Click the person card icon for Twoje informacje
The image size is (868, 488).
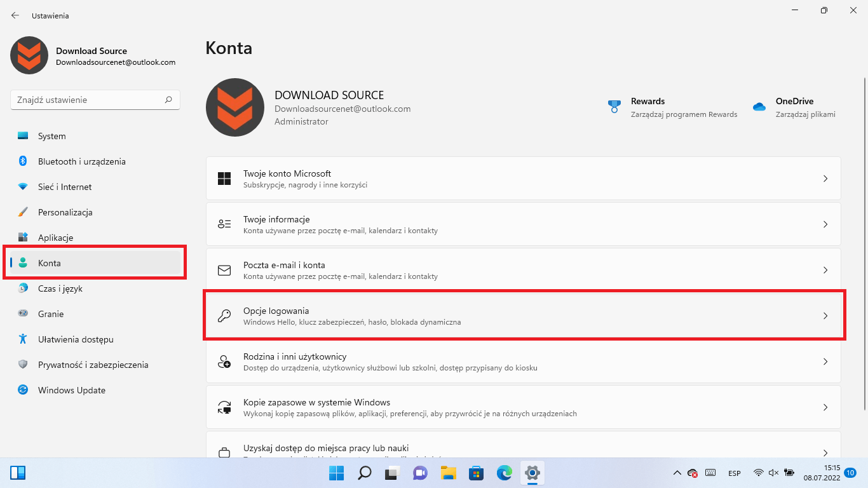(224, 224)
